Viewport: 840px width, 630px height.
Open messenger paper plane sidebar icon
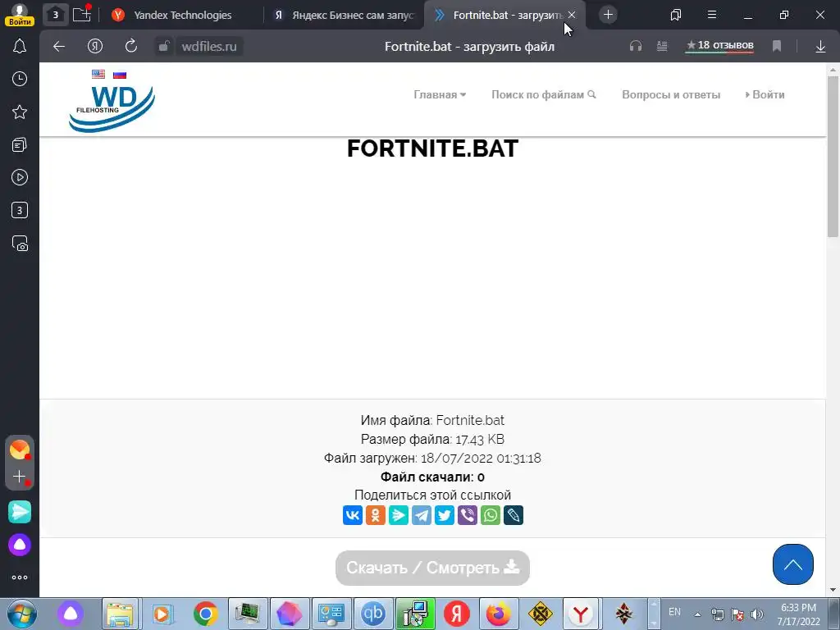20,512
